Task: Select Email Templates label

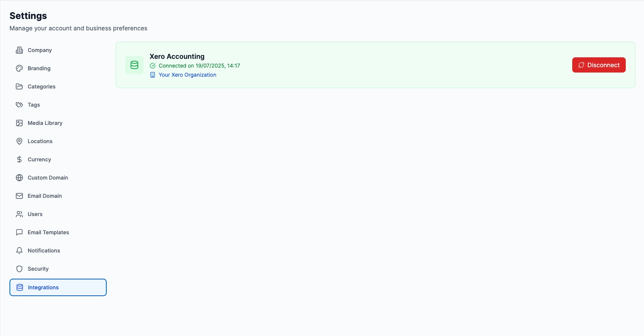Action: [x=48, y=232]
